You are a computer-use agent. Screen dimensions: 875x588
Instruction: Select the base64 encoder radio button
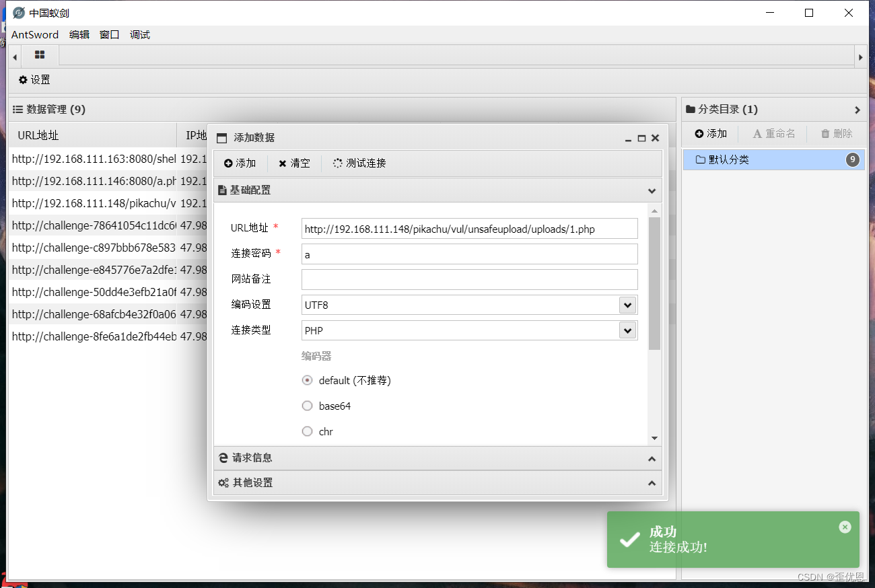[307, 406]
